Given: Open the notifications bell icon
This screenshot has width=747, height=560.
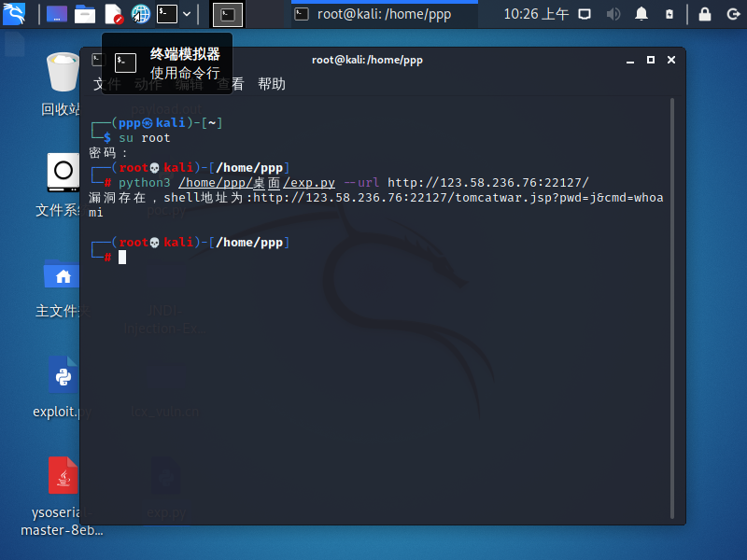Looking at the screenshot, I should [x=641, y=14].
